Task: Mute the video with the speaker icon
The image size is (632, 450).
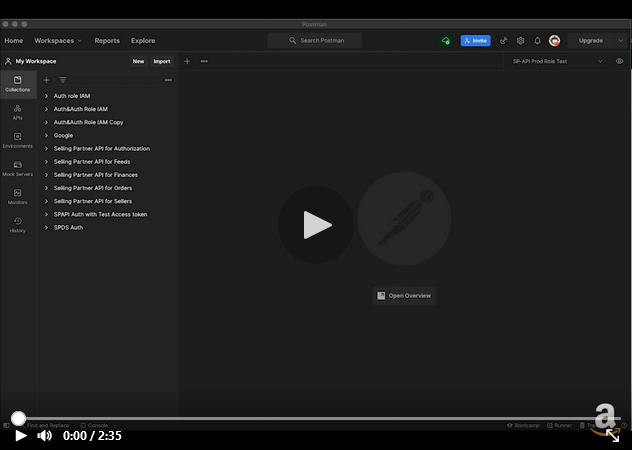Action: click(45, 435)
